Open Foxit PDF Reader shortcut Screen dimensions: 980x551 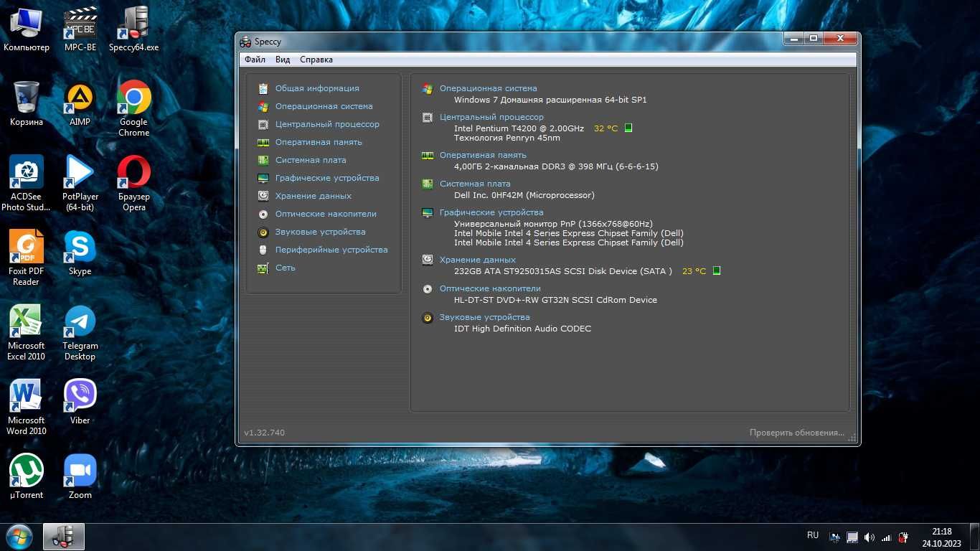tap(27, 258)
